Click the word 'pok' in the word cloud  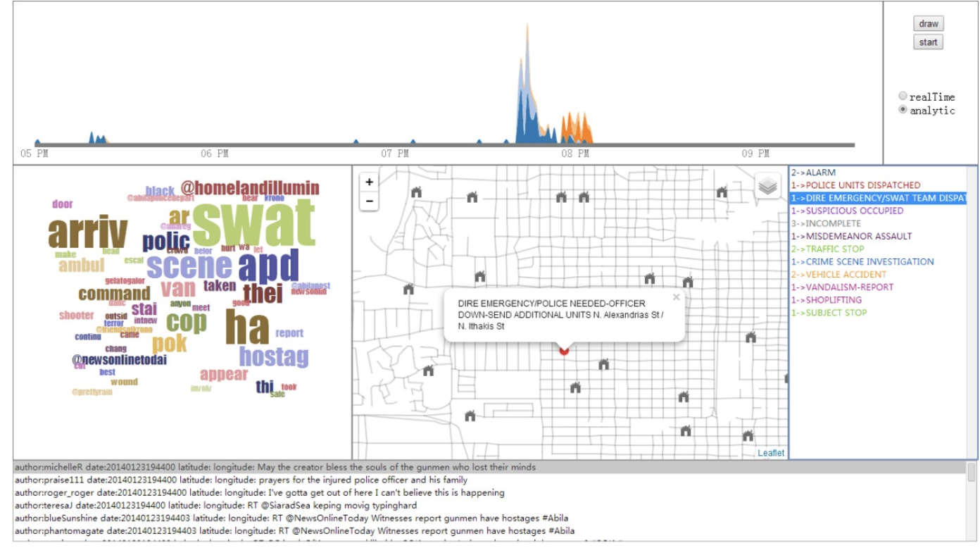(170, 344)
